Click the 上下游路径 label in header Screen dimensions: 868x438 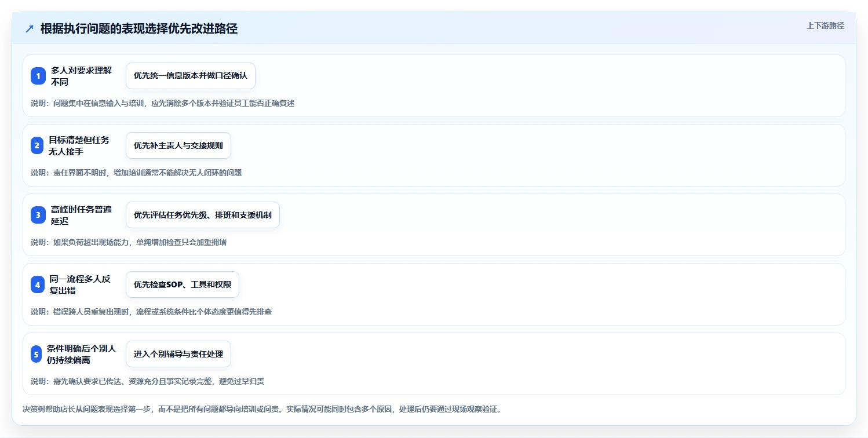[825, 25]
